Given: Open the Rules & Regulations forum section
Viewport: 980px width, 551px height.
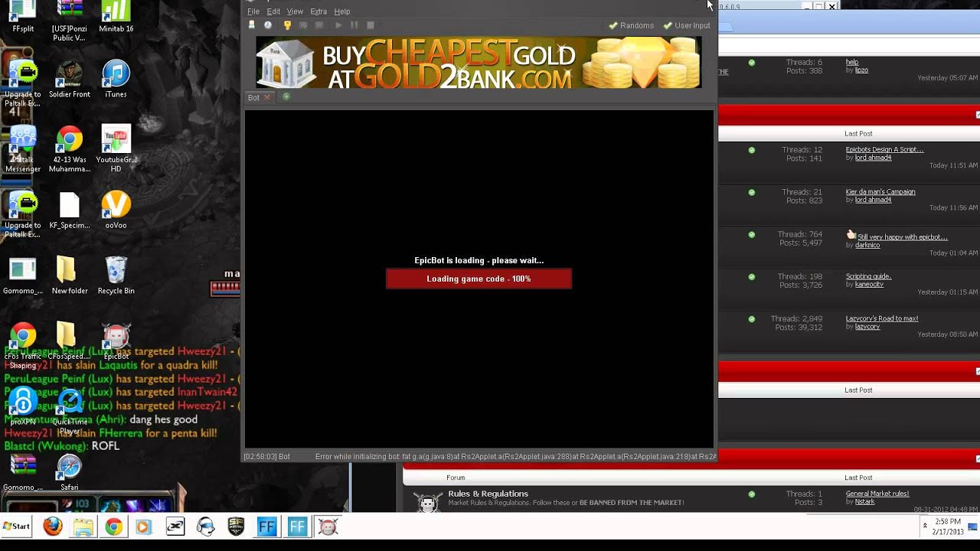Looking at the screenshot, I should click(x=488, y=494).
